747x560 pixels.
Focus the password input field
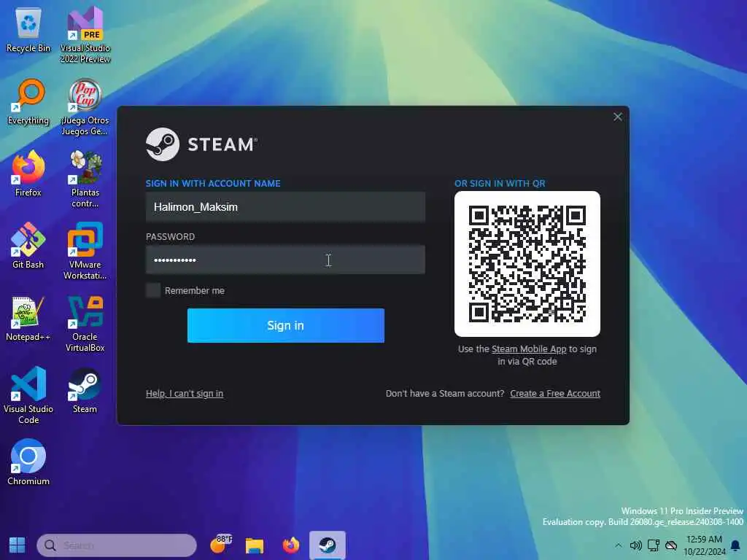[285, 260]
